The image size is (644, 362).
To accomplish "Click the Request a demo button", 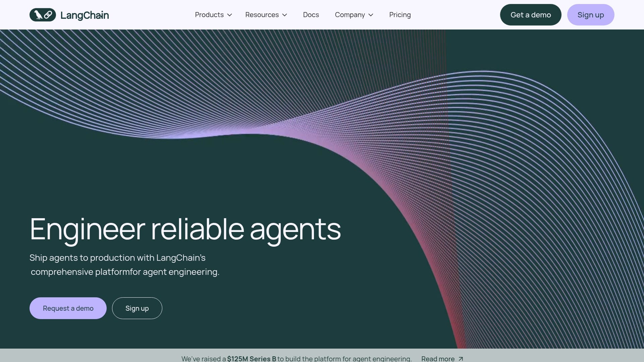I will click(x=68, y=308).
